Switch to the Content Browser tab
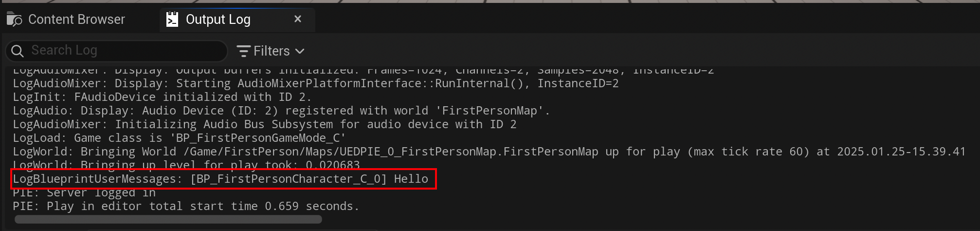Viewport: 980px width, 231px height. 76,19
